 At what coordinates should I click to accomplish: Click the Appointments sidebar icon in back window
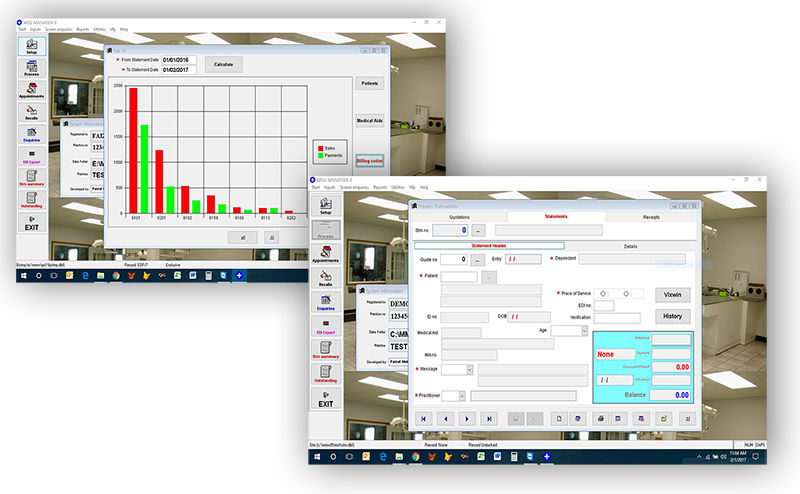pyautogui.click(x=32, y=87)
